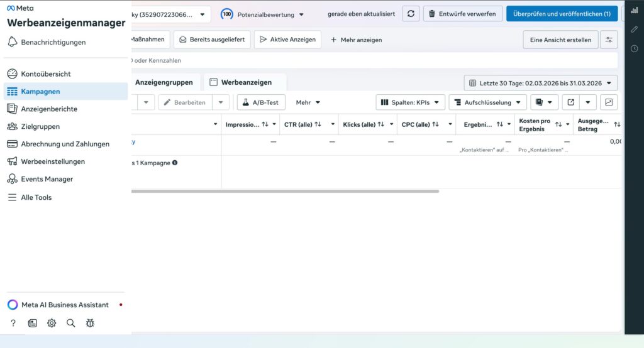Click Überprüfen und veröffentlichen button
The image size is (644, 348).
pyautogui.click(x=562, y=14)
